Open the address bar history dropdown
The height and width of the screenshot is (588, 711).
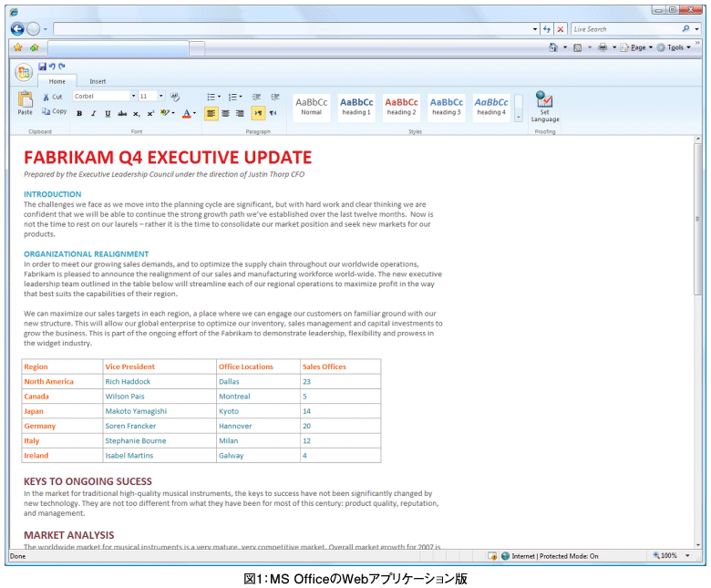click(535, 29)
